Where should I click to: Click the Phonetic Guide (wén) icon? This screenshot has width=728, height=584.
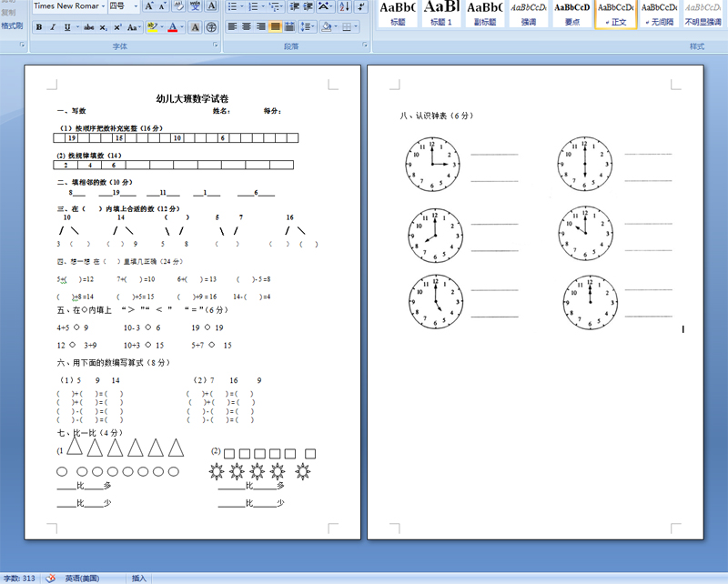click(x=195, y=6)
